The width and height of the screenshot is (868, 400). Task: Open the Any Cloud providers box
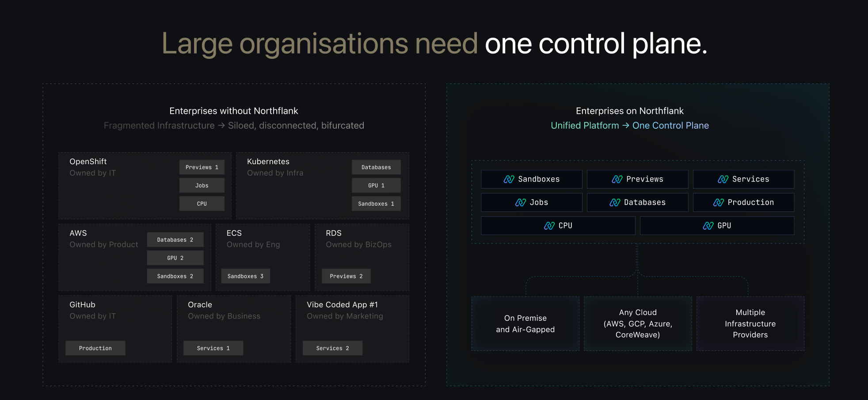[x=638, y=324]
